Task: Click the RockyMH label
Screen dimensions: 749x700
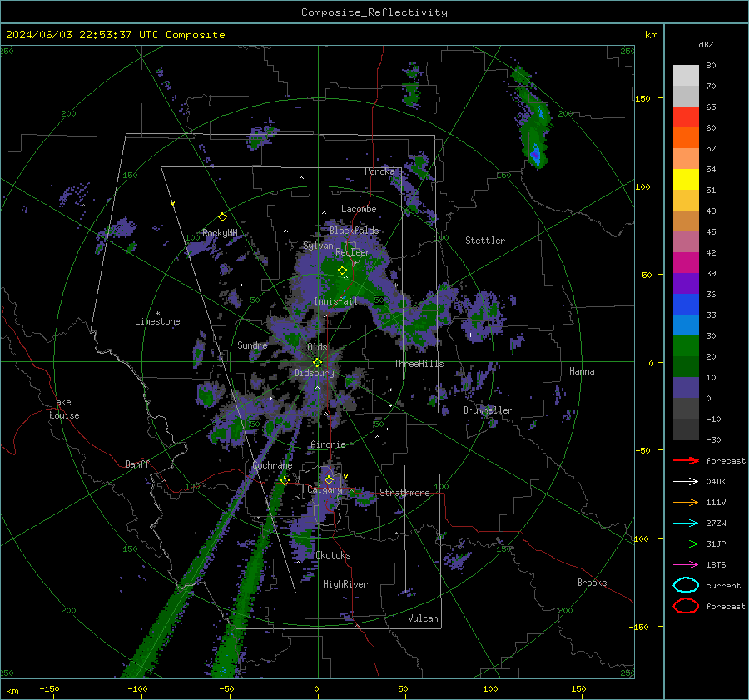Action: point(220,233)
